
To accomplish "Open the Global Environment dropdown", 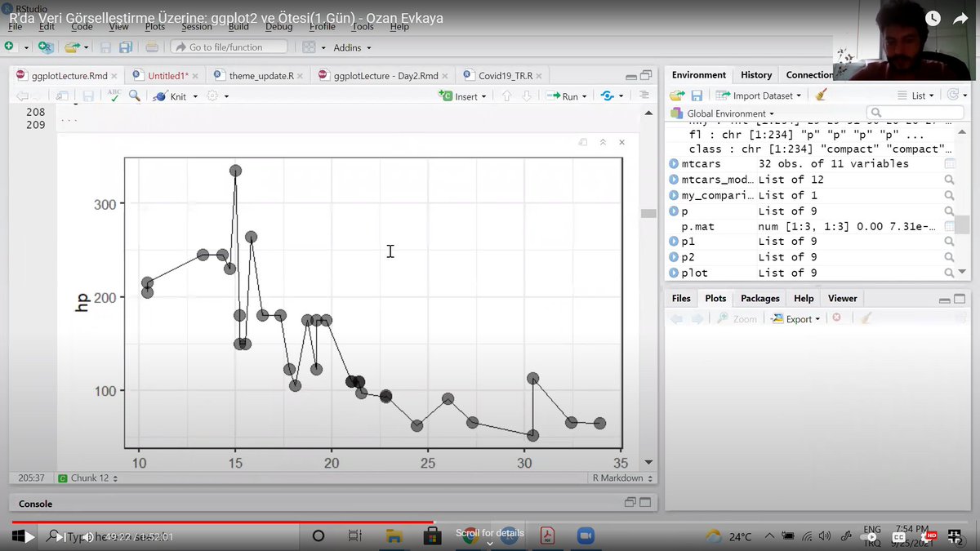I will [x=722, y=113].
